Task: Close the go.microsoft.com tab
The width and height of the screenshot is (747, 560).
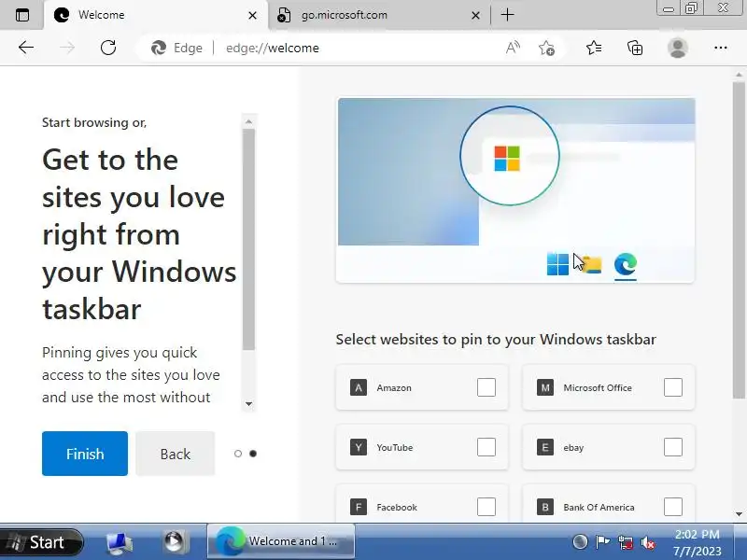Action: pos(475,16)
